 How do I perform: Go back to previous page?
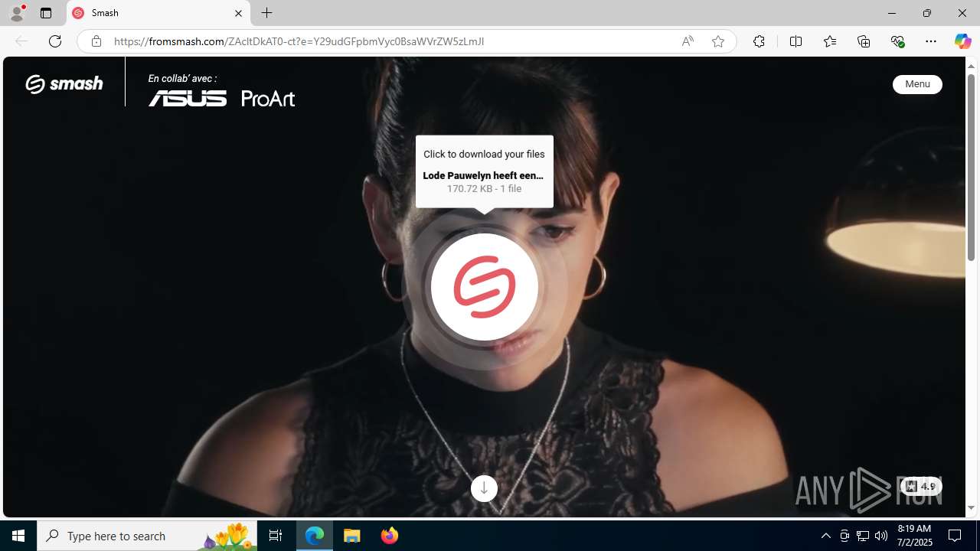coord(21,41)
